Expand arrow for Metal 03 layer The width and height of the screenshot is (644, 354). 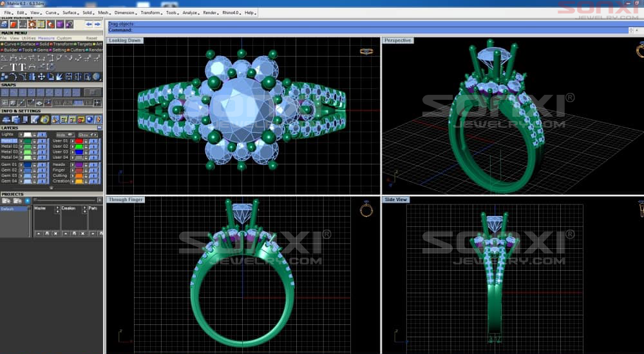[21, 152]
